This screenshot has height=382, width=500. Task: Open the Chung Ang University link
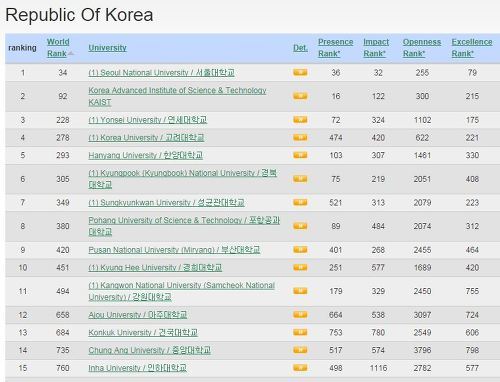pyautogui.click(x=150, y=350)
